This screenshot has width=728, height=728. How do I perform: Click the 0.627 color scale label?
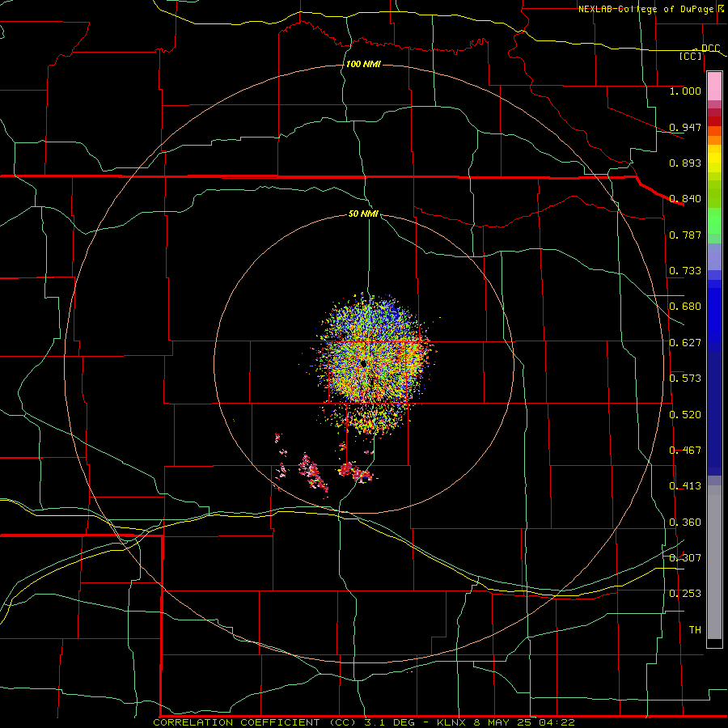(685, 343)
